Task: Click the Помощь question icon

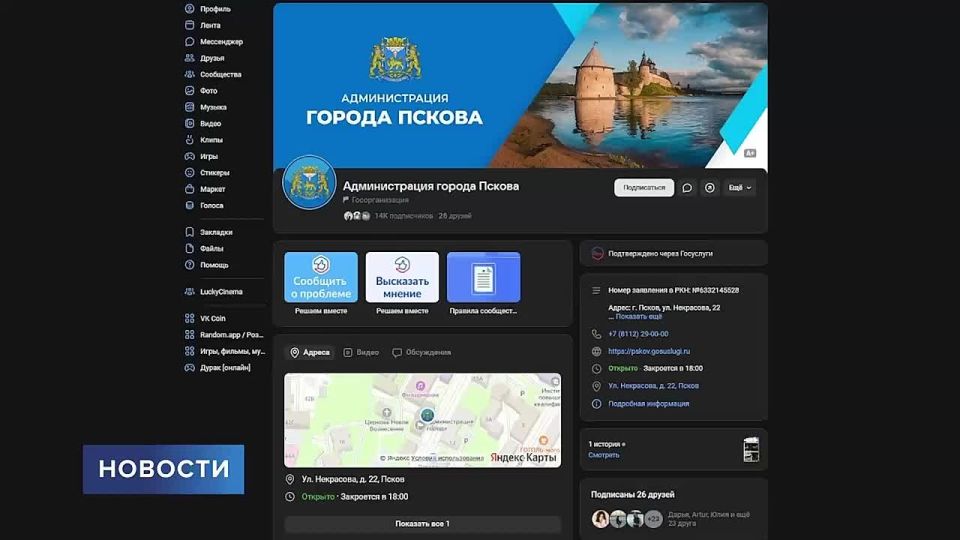Action: click(190, 265)
